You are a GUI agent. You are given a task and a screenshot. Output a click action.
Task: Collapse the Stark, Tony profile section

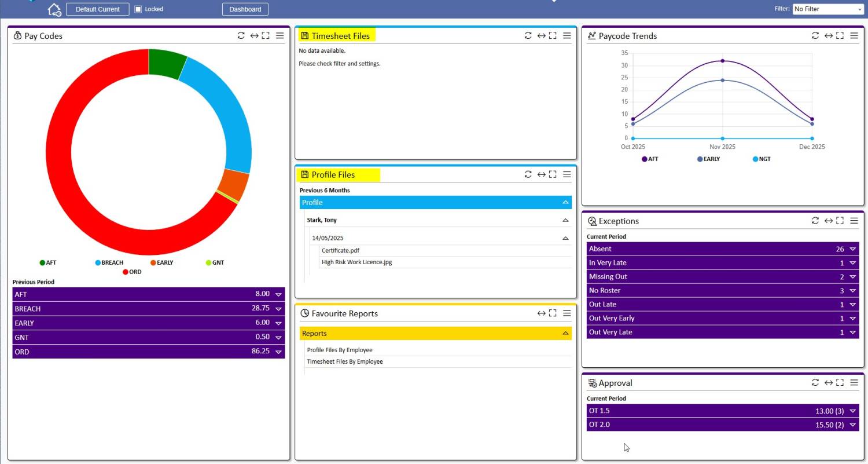565,220
